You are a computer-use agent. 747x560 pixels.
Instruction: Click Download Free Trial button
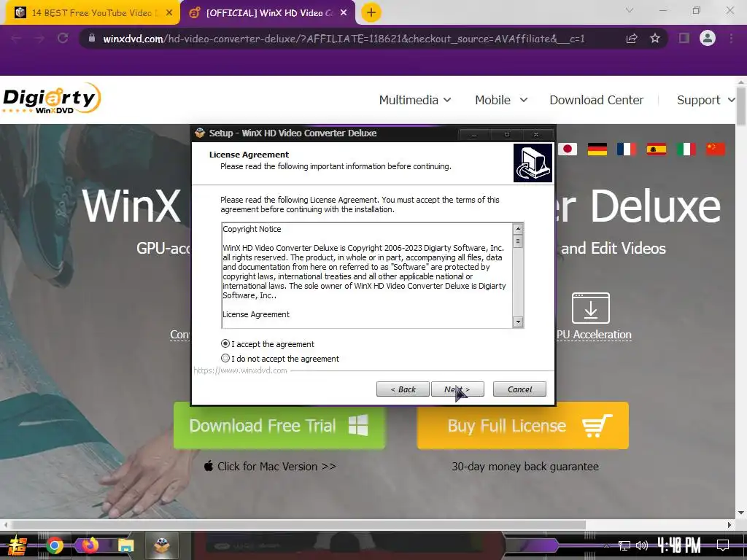point(279,425)
